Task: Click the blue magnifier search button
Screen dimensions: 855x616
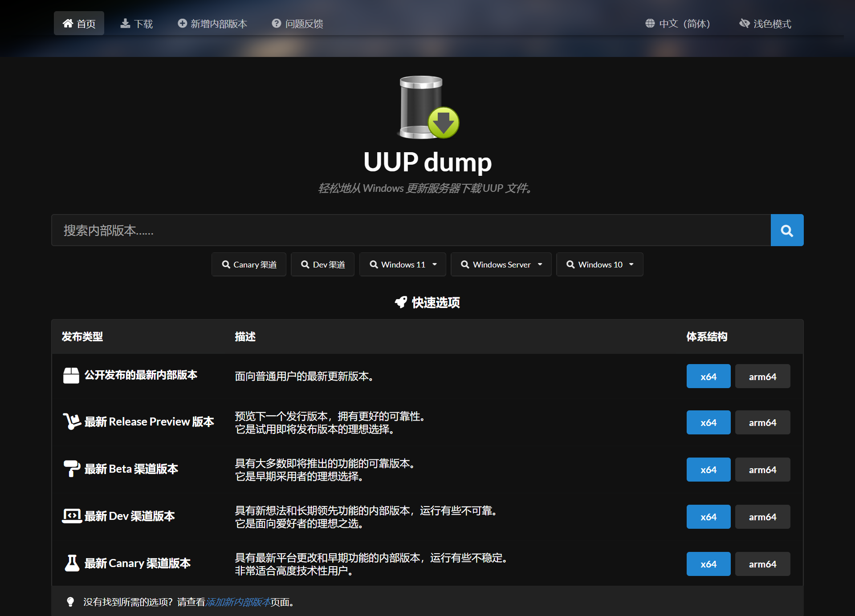Action: 787,230
